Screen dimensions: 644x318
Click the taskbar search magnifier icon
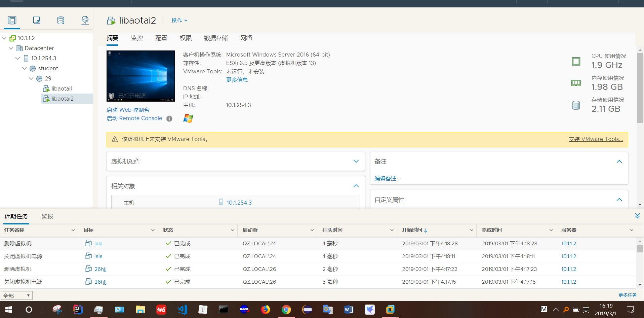[566, 310]
